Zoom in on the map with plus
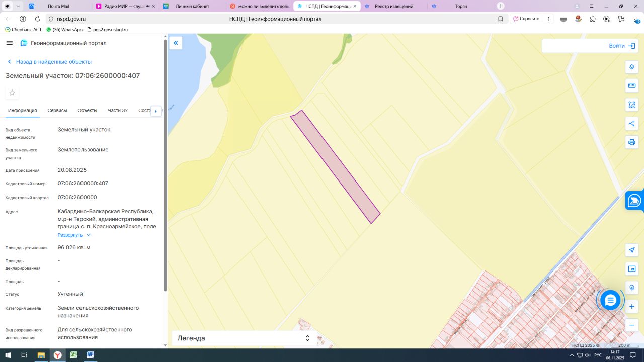Viewport: 644px width, 362px height. tap(632, 306)
